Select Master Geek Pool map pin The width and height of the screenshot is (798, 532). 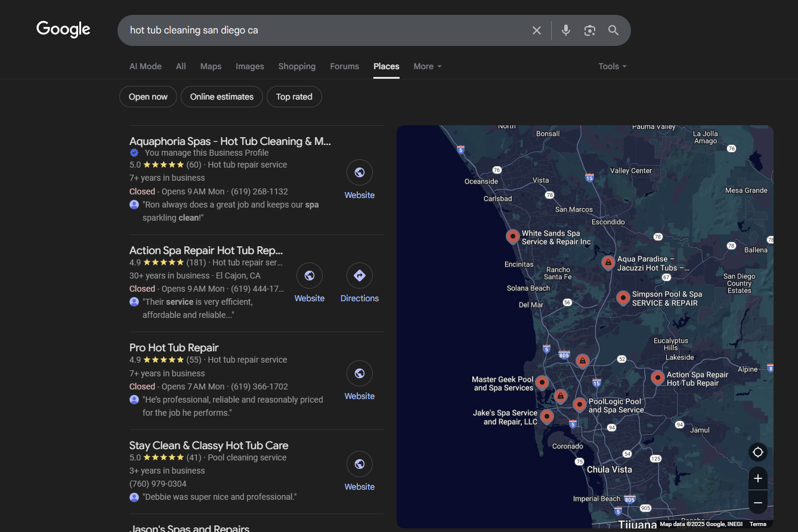(x=542, y=382)
